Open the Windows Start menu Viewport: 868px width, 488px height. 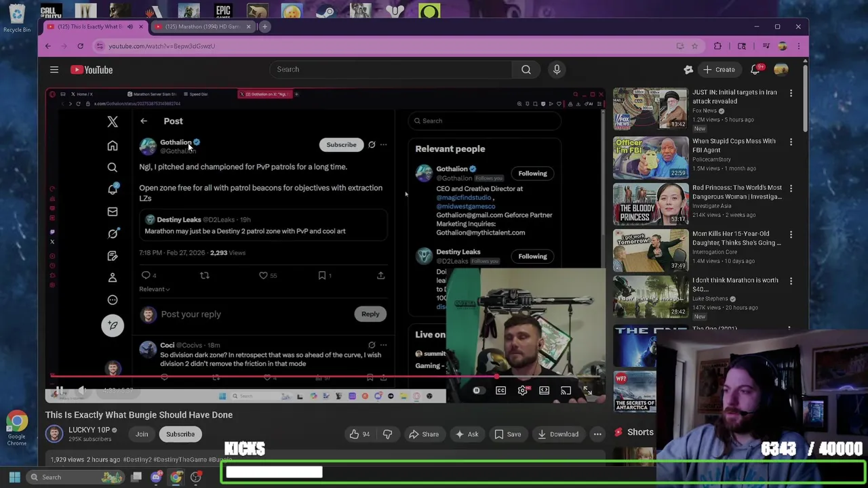point(14,477)
